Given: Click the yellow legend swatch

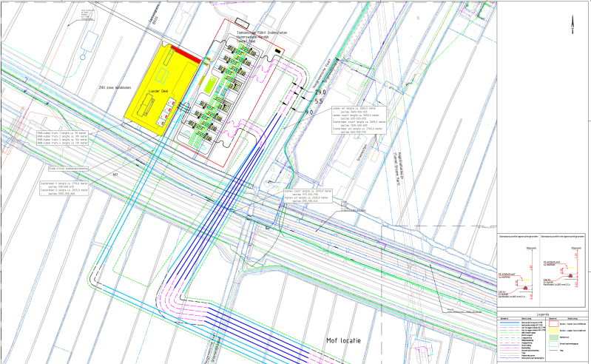Looking at the screenshot, I should tap(554, 331).
